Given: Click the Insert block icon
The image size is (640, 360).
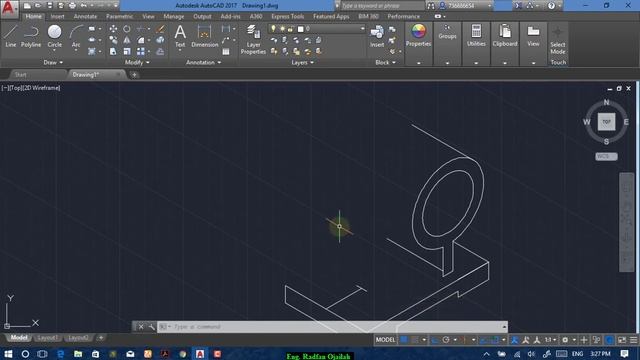Looking at the screenshot, I should (377, 36).
